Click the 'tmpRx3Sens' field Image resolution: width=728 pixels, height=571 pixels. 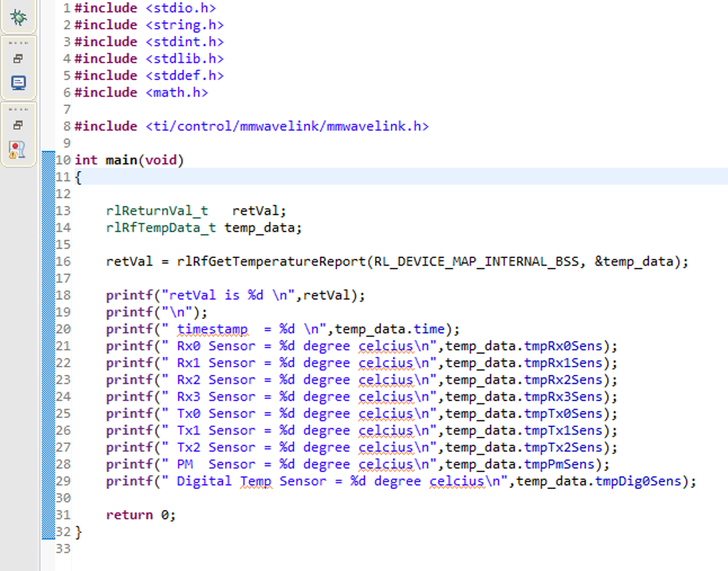[x=564, y=397]
